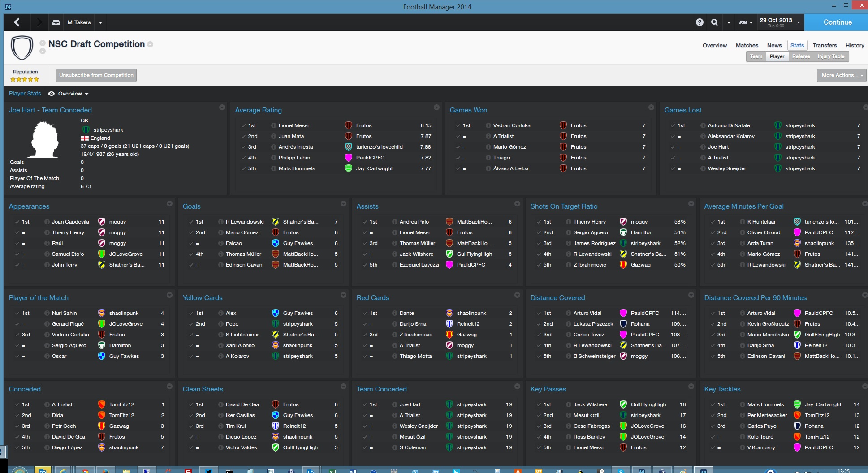Open the Clean Sheets panel title
Screen dimensions: 868x473
[203, 389]
